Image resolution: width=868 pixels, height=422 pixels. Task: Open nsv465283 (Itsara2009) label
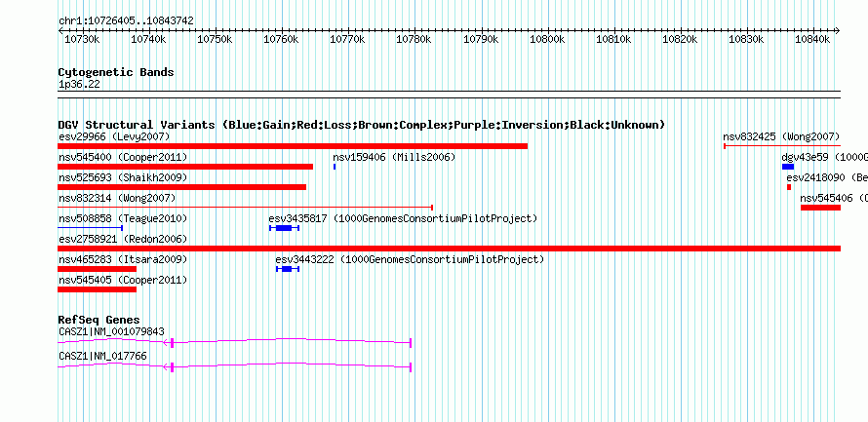click(x=123, y=259)
